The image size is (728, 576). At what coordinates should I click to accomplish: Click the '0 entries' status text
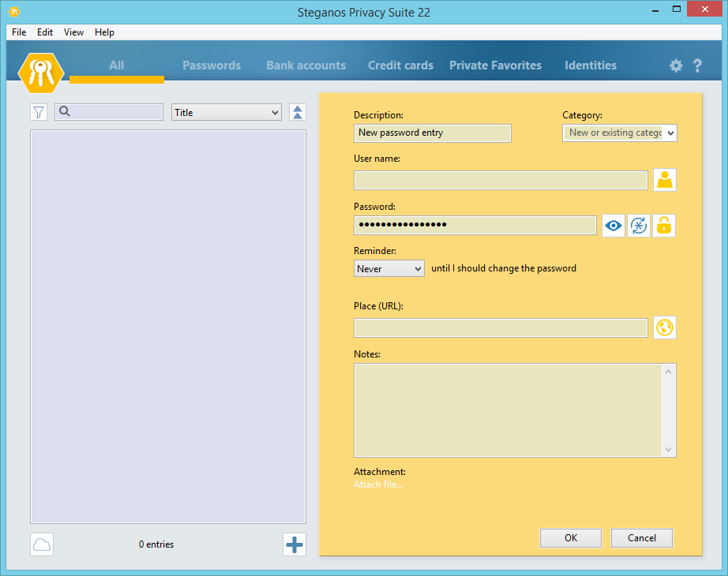click(x=156, y=544)
